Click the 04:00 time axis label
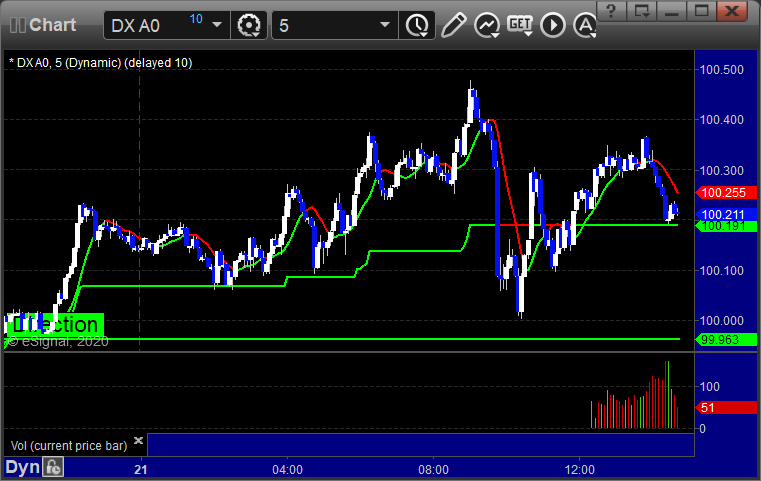Viewport: 761px width, 481px height. [x=287, y=469]
